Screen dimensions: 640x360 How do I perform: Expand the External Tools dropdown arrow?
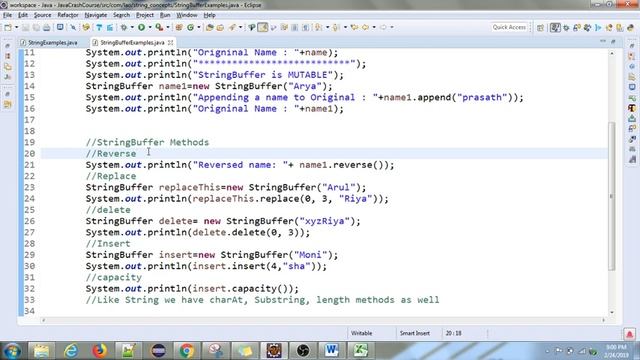[168, 27]
